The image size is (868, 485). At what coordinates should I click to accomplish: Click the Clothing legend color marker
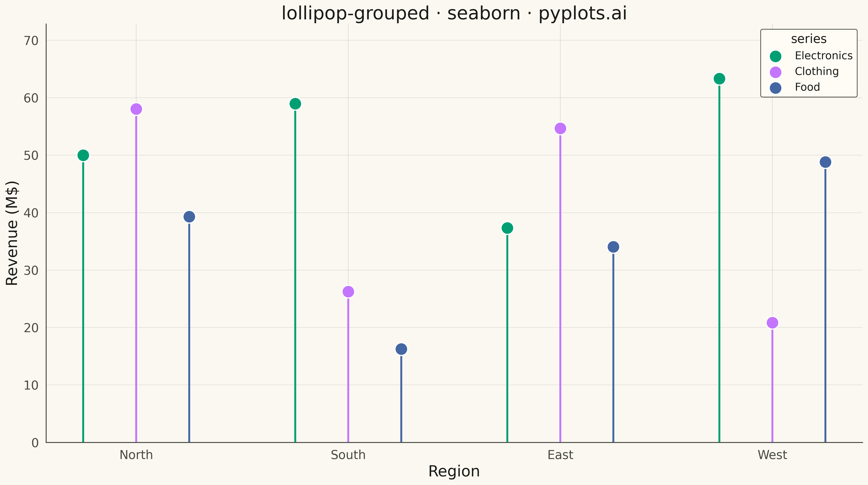point(776,72)
